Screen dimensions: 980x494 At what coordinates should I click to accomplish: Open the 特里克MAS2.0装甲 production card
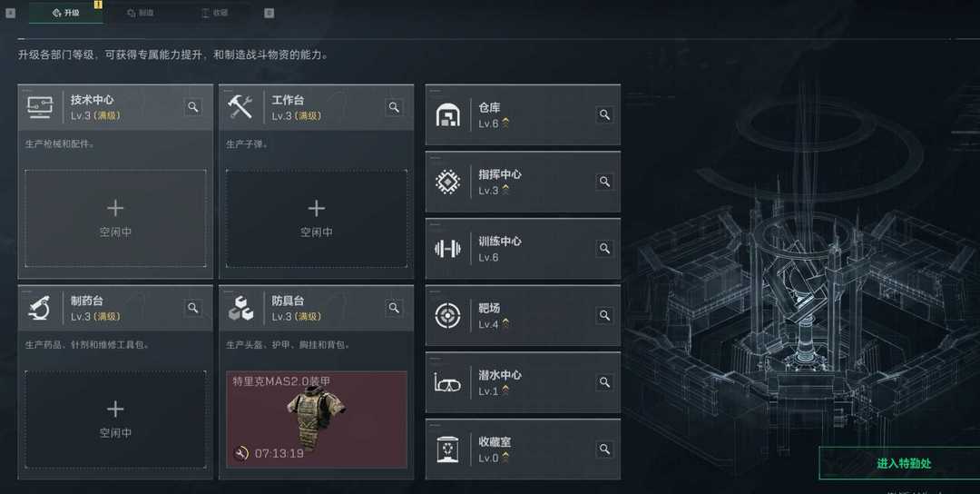tap(317, 419)
